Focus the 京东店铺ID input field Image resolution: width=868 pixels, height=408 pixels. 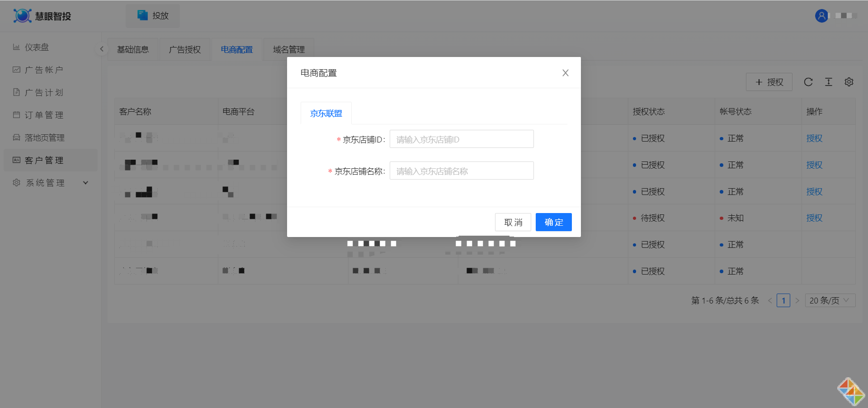point(461,139)
